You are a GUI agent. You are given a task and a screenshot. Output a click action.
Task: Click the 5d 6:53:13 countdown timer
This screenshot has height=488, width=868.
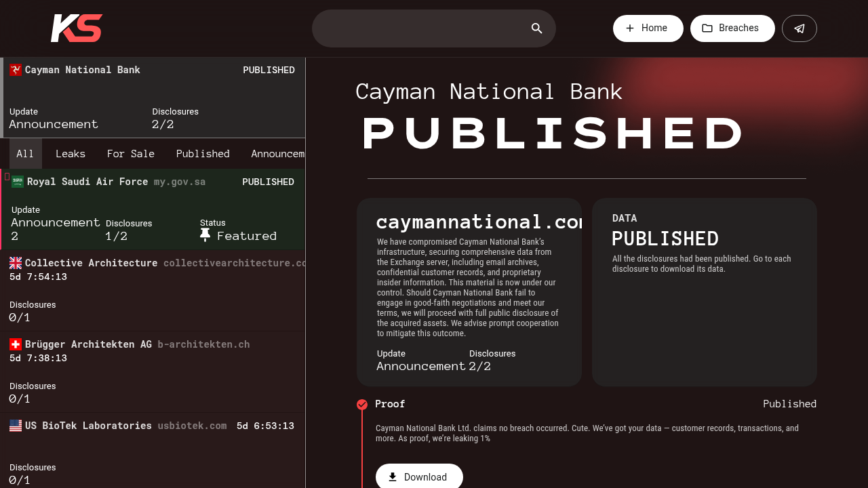[x=265, y=426]
